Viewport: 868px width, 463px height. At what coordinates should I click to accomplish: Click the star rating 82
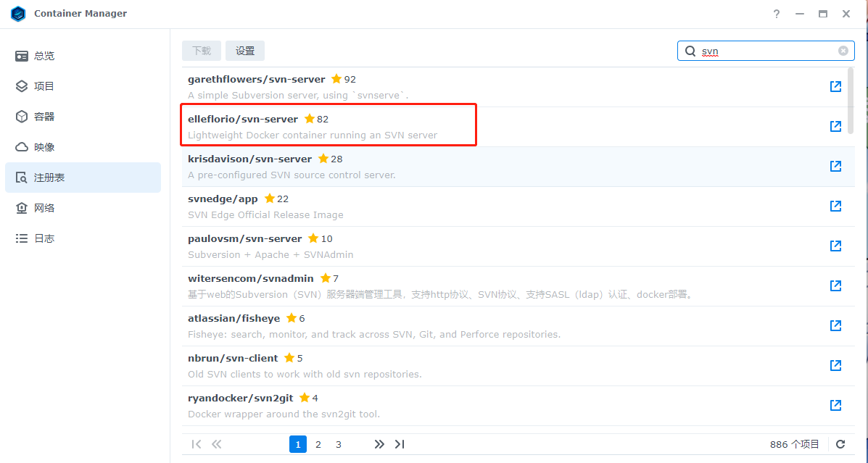[x=316, y=119]
